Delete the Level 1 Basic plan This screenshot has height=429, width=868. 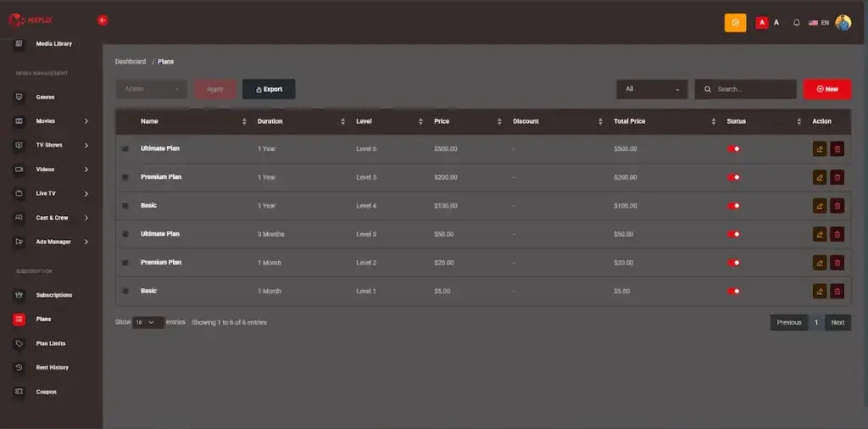837,291
